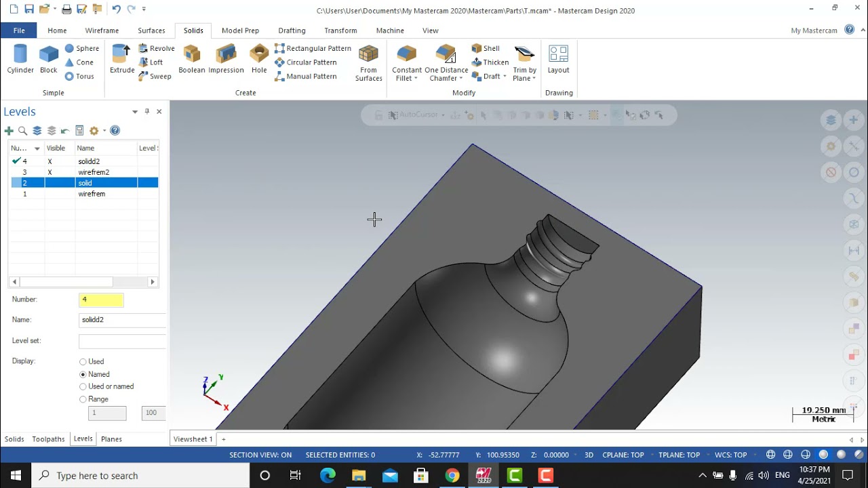
Task: Select the Named display option
Action: pos(83,374)
